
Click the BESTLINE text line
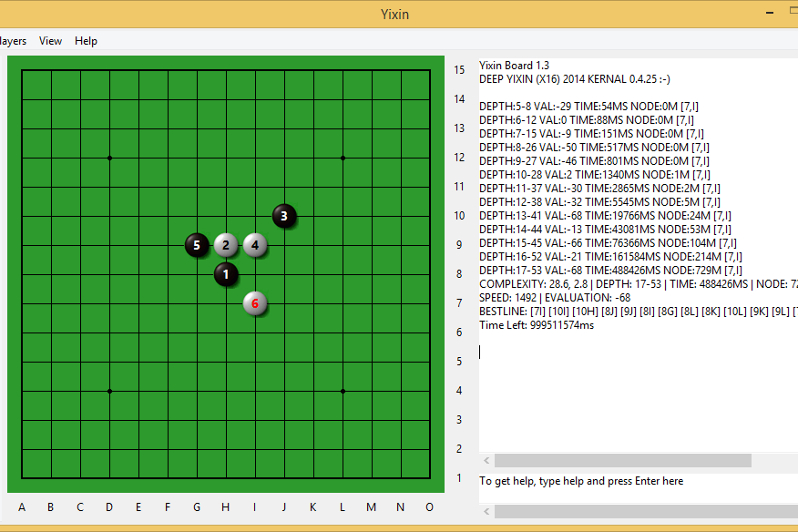pyautogui.click(x=639, y=311)
